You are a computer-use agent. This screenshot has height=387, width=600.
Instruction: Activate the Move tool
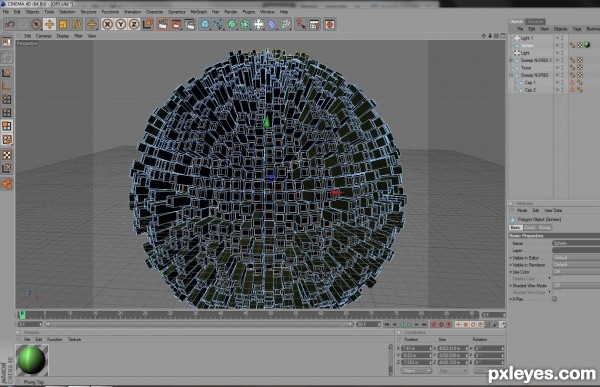coord(49,24)
